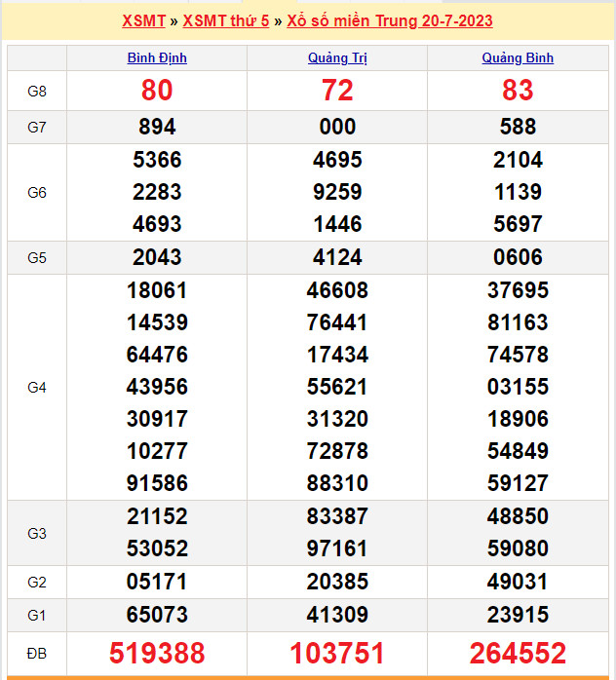Select the red G8 number 83
Screen dimensions: 616x680
518,91
